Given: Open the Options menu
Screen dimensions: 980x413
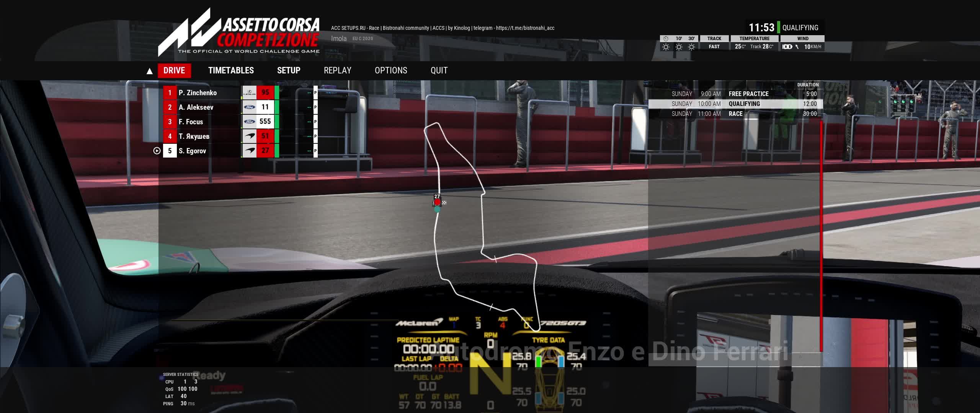Looking at the screenshot, I should tap(391, 70).
